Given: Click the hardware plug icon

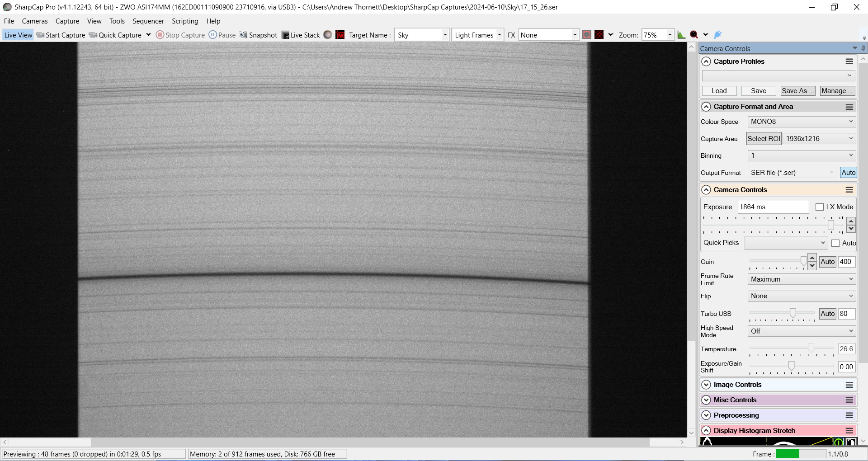Looking at the screenshot, I should point(718,35).
